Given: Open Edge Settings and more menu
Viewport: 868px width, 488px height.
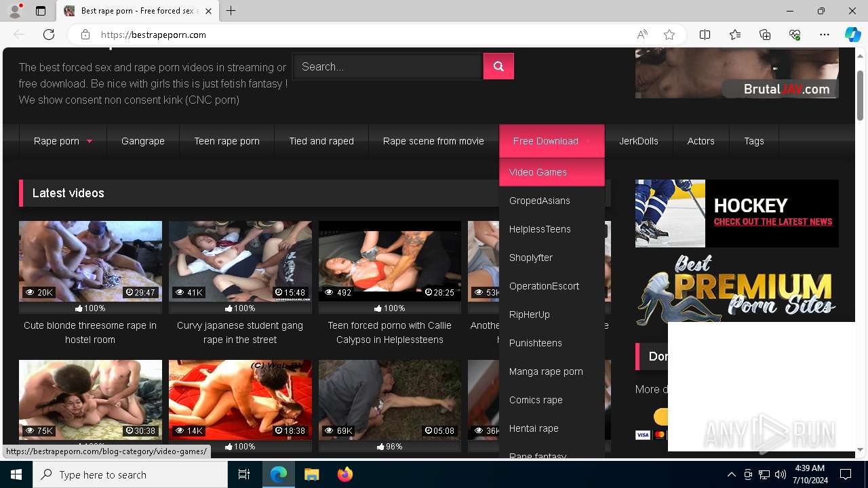Looking at the screenshot, I should click(825, 35).
